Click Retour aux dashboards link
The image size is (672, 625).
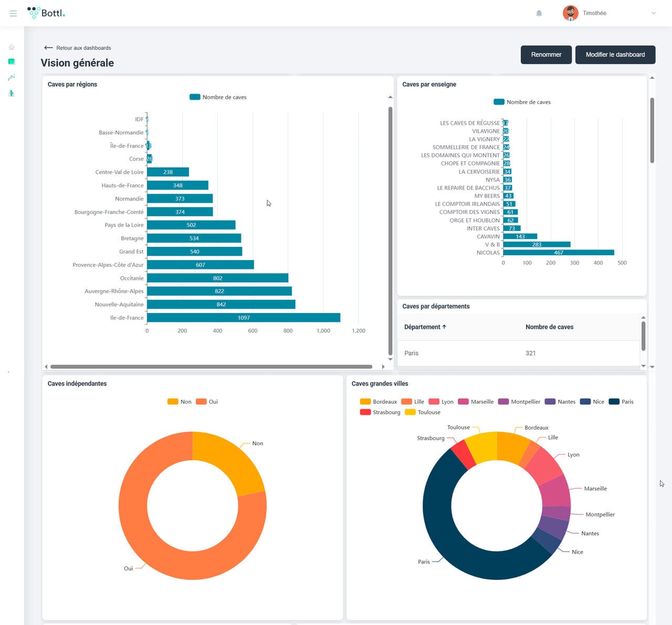coord(78,48)
